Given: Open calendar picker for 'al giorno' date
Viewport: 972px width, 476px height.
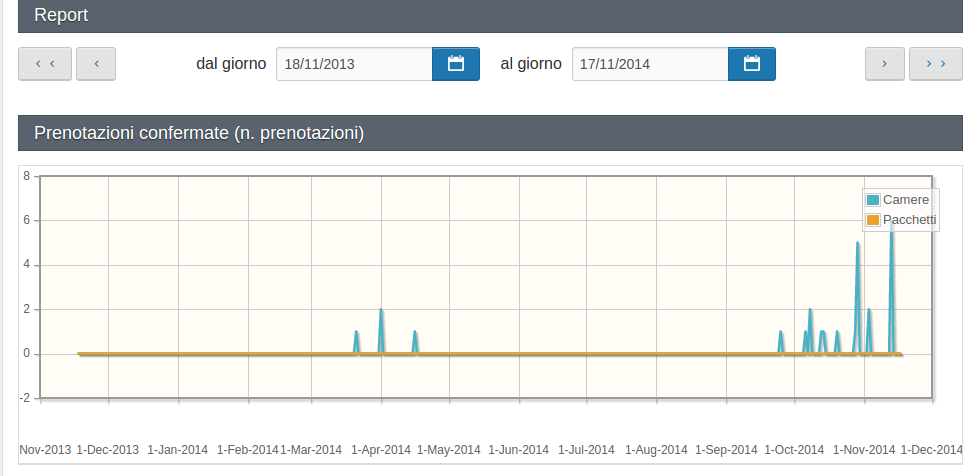Looking at the screenshot, I should click(752, 64).
